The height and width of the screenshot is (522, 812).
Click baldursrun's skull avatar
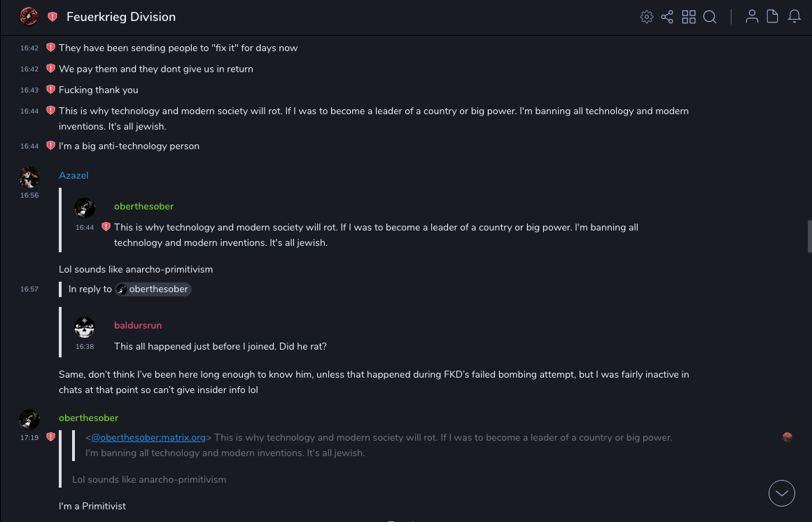click(85, 327)
